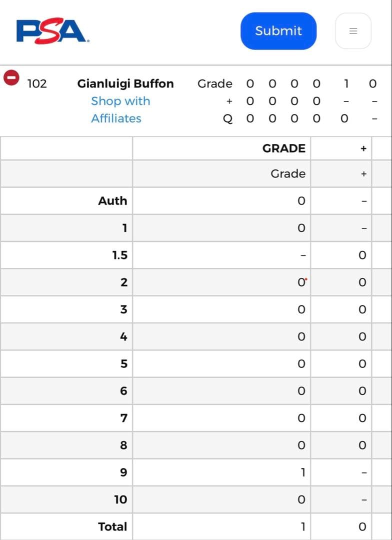392x540 pixels.
Task: Click the grade 2 count with red dot
Action: click(301, 282)
